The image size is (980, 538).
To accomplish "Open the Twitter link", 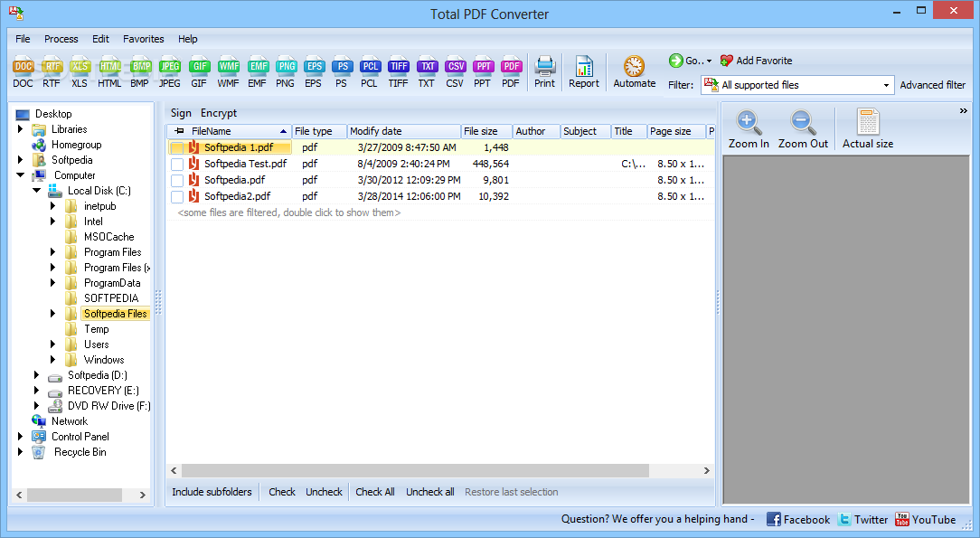I will point(863,519).
